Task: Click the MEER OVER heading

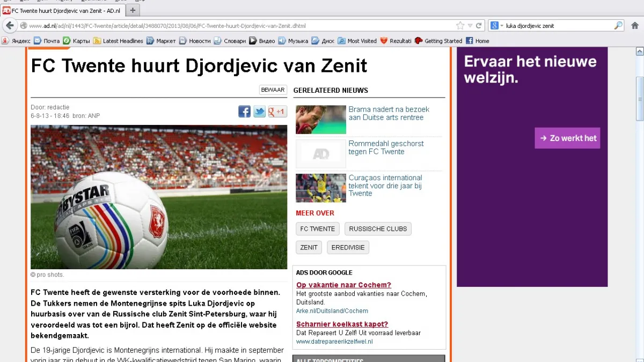Action: pyautogui.click(x=315, y=213)
